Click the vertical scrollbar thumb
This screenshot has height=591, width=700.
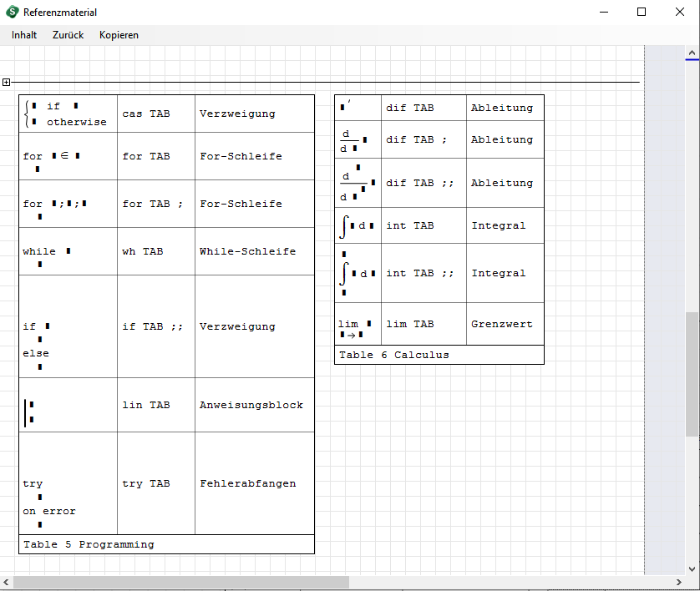point(692,373)
